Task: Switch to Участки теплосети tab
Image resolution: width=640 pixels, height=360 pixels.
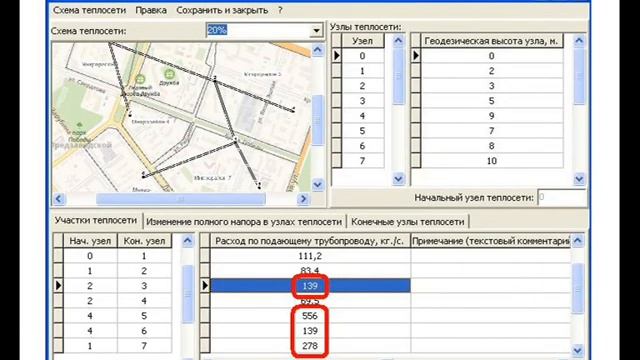Action: point(96,220)
